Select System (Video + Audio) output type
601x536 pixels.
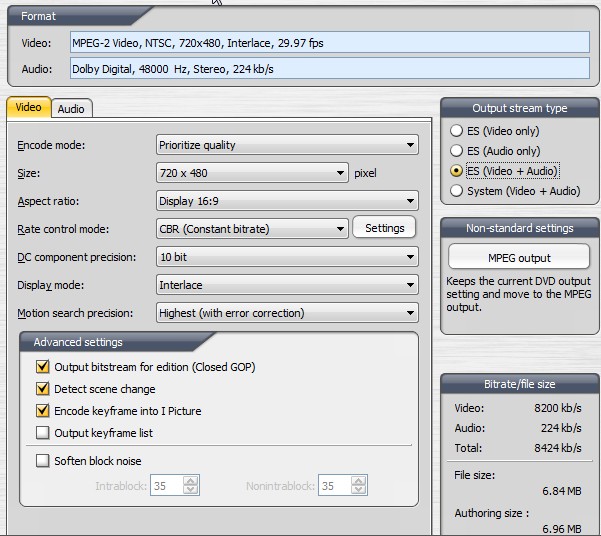point(457,191)
